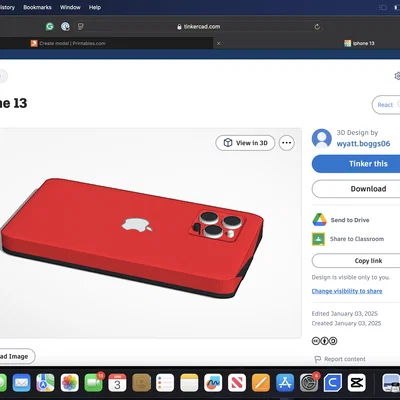
Task: Click the Copy link button
Action: [x=356, y=261]
